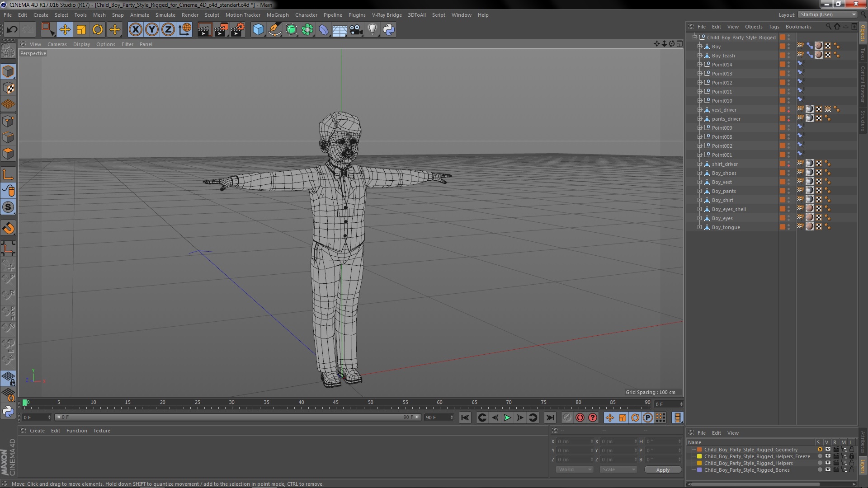868x488 pixels.
Task: Go to start of animation
Action: click(465, 418)
